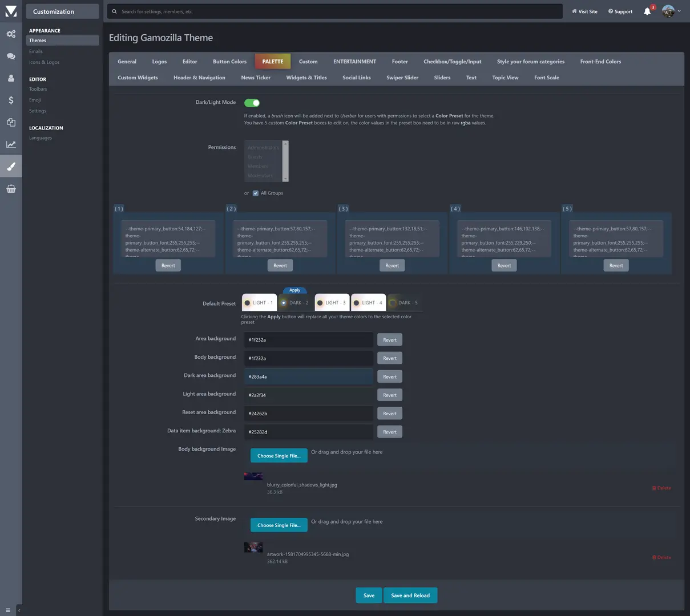Delete blurry_colorful_shadows_light.jpg image
The image size is (690, 616).
pos(661,488)
